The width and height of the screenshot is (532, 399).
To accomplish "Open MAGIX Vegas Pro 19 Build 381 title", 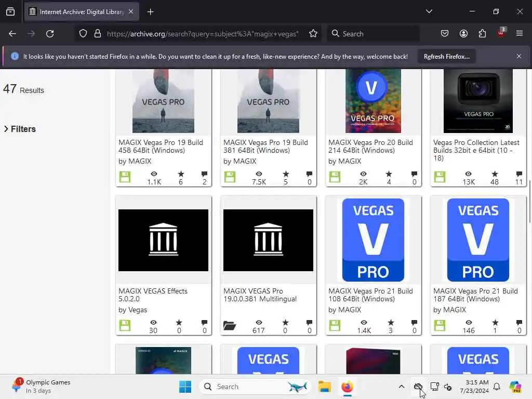I will coord(265,146).
